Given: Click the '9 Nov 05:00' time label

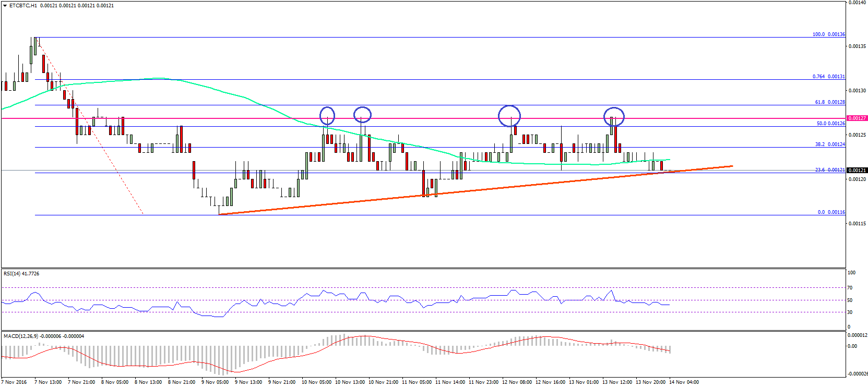Looking at the screenshot, I should click(215, 382).
